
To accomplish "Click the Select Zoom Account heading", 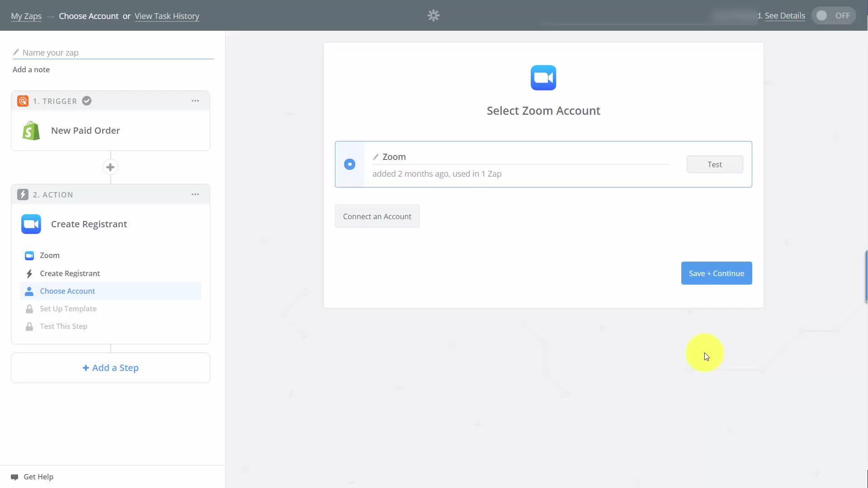I will (x=543, y=111).
